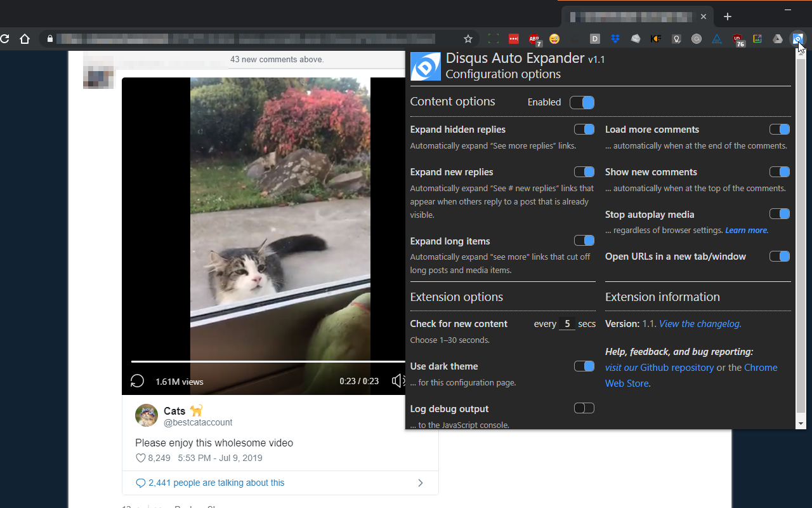Click the Cats account avatar
This screenshot has width=812, height=508.
147,415
